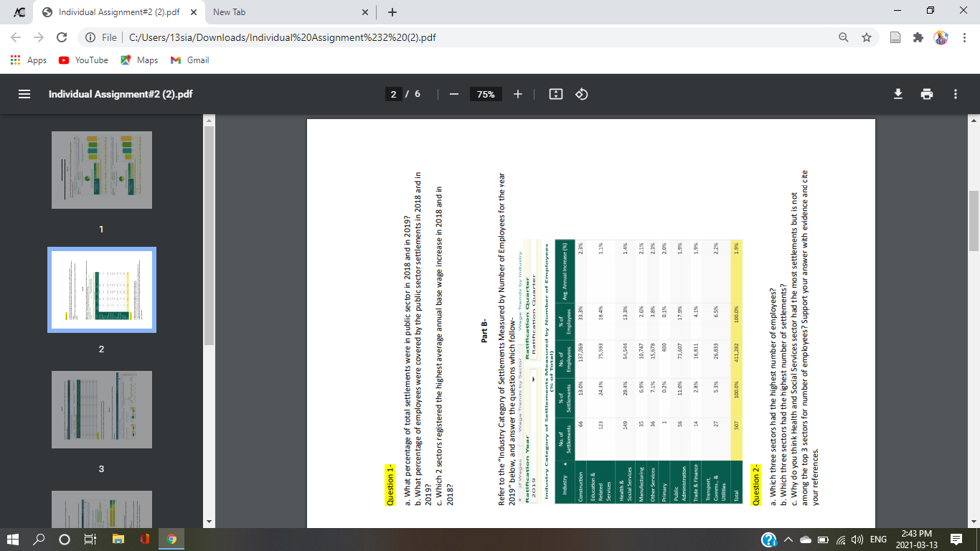Click the Chrome profile avatar
Screen dimensions: 980x551
point(940,37)
